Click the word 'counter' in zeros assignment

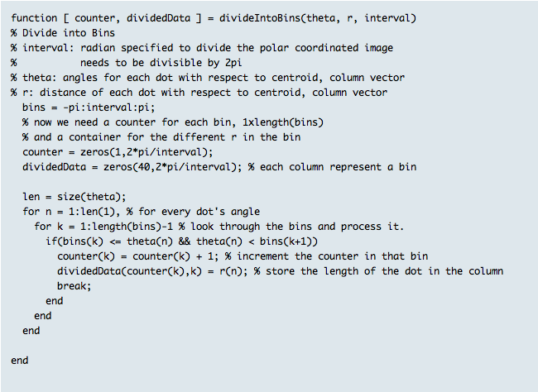42,152
